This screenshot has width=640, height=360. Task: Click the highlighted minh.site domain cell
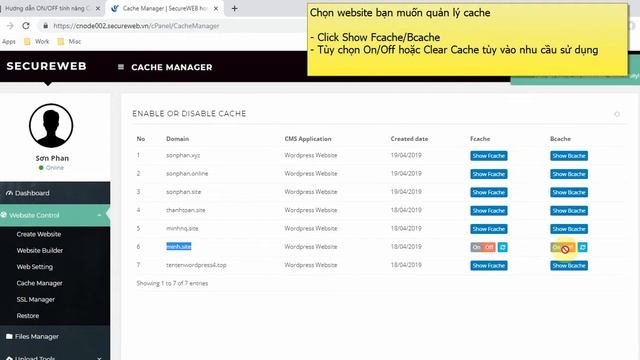[179, 247]
